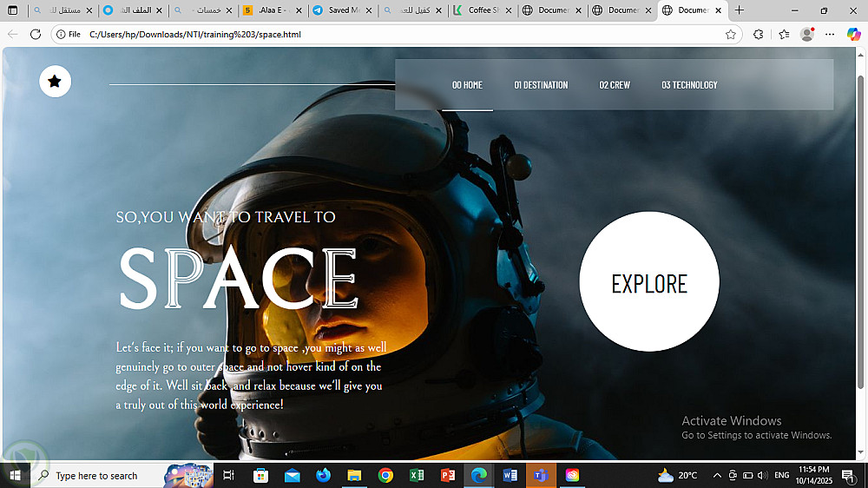View site information File icon
Viewport: 868px width, 488px height.
click(68, 35)
